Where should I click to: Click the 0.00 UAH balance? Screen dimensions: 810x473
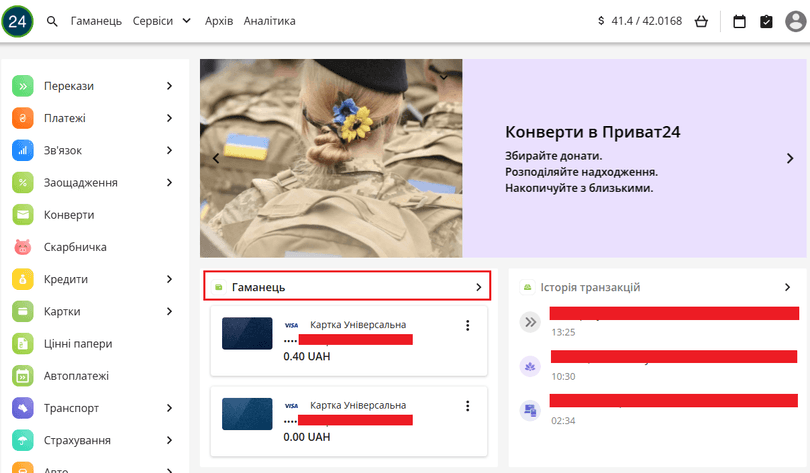[x=307, y=437]
